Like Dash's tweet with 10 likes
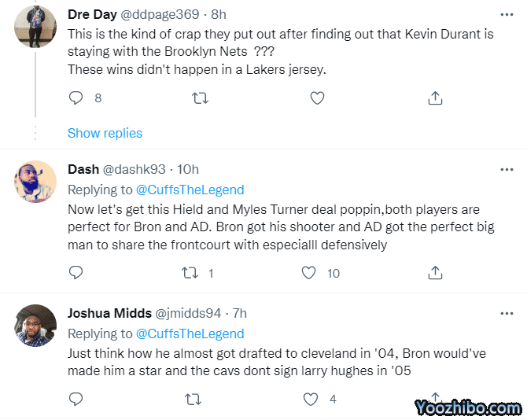 310,273
